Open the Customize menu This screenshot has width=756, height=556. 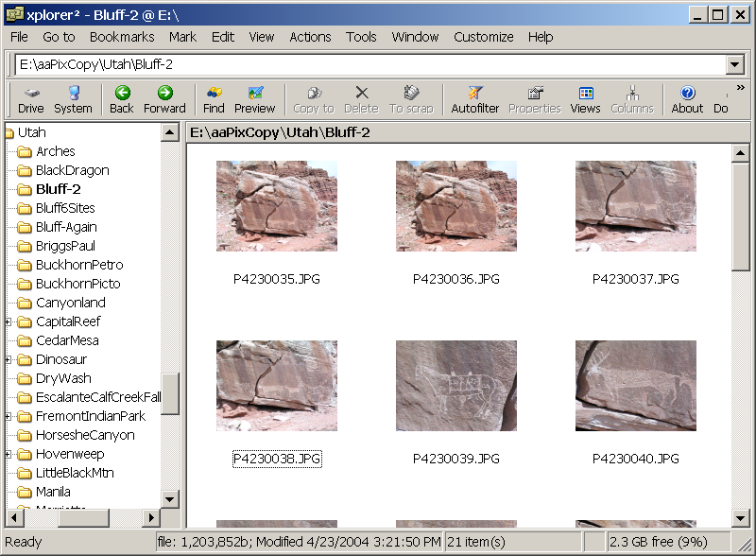[x=483, y=37]
